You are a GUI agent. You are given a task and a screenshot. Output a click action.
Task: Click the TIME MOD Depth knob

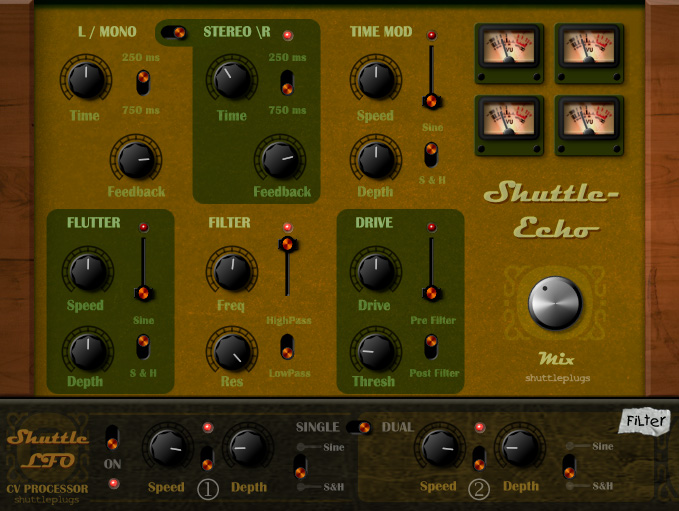pos(376,159)
